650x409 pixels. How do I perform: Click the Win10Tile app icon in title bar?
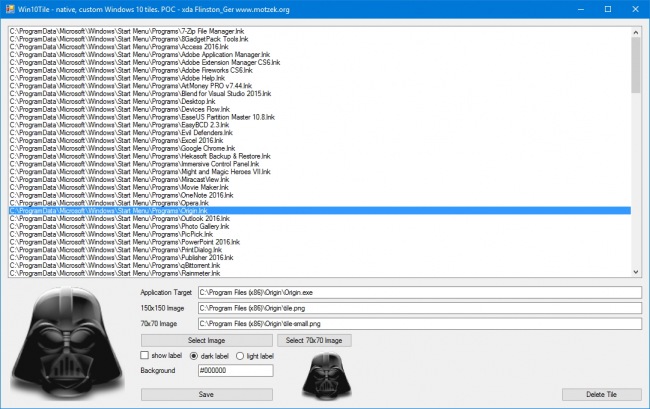tap(10, 9)
